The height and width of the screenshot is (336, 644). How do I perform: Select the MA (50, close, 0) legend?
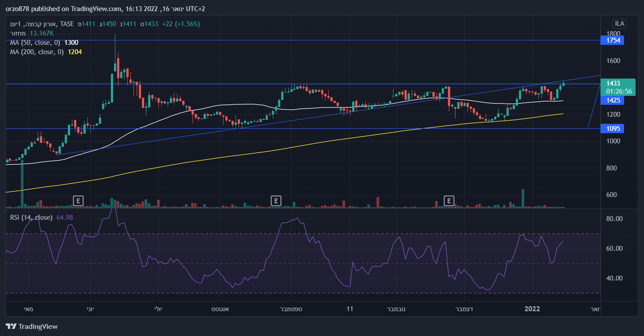(34, 43)
